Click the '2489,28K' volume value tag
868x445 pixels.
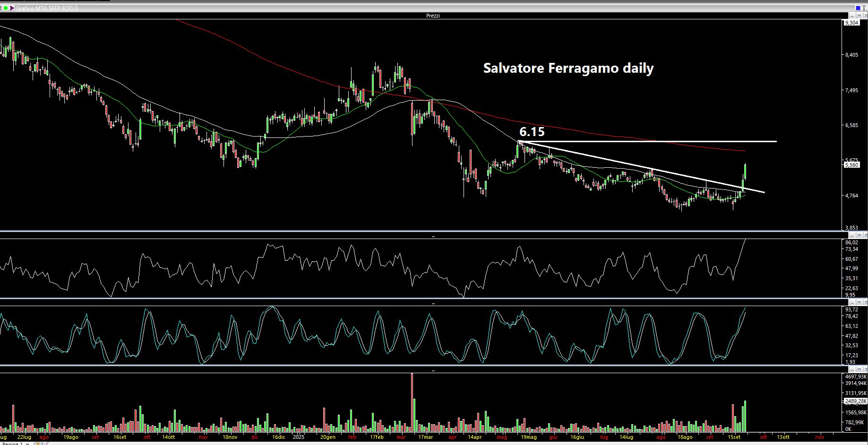[856, 401]
